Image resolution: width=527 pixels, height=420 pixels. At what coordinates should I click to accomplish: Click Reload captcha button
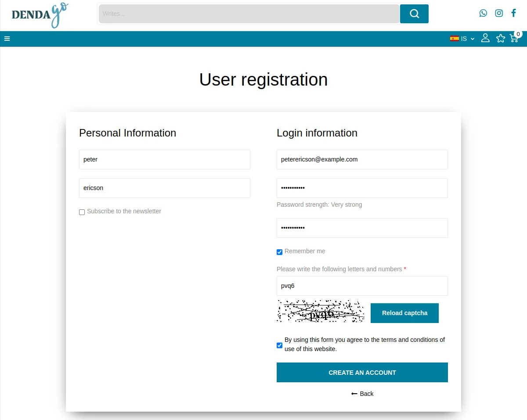coord(404,313)
